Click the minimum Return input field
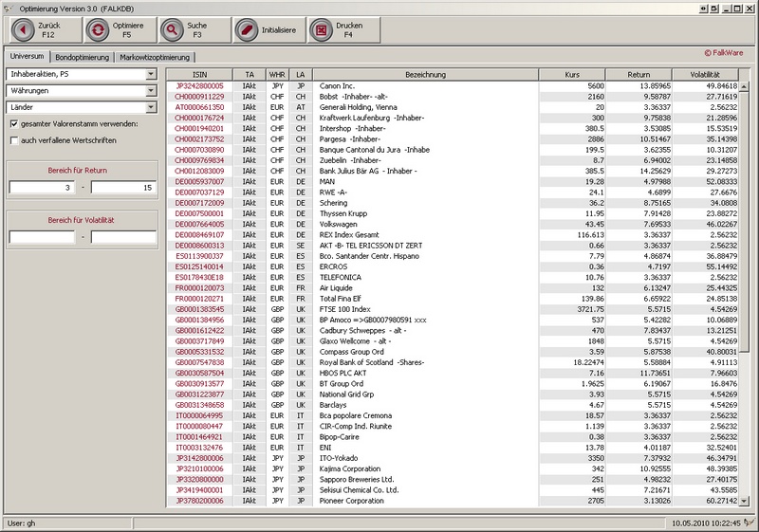 pos(42,188)
